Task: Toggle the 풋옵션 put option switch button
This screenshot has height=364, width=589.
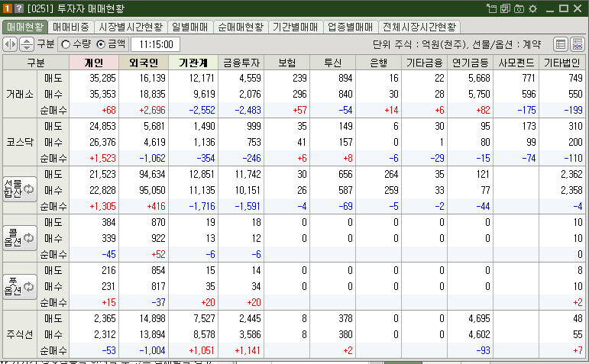Action: click(20, 287)
